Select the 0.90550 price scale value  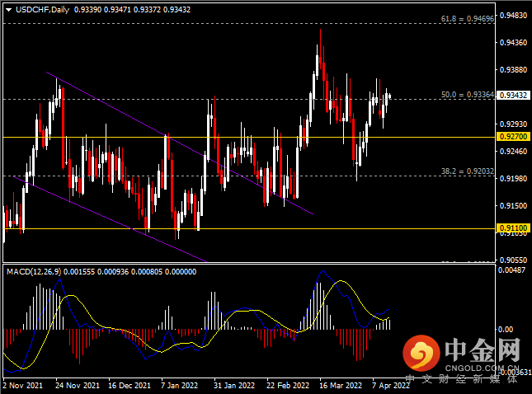point(514,260)
